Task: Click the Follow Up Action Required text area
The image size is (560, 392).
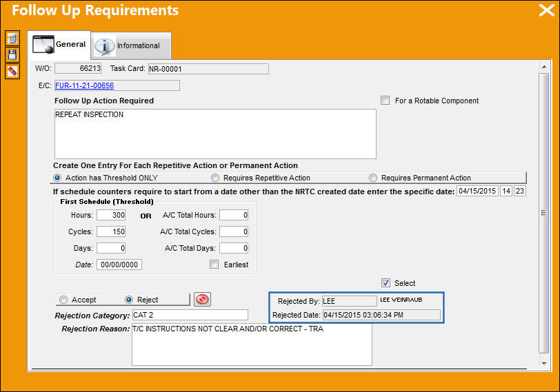Action: (x=215, y=134)
